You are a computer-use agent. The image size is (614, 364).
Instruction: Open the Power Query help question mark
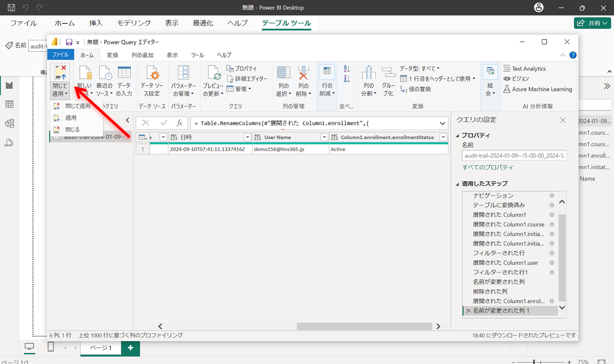pos(573,55)
